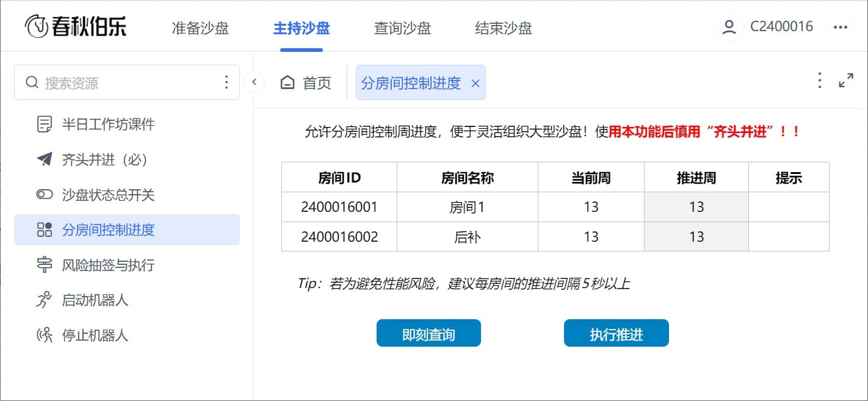Click the home icon beside 首页

point(288,82)
